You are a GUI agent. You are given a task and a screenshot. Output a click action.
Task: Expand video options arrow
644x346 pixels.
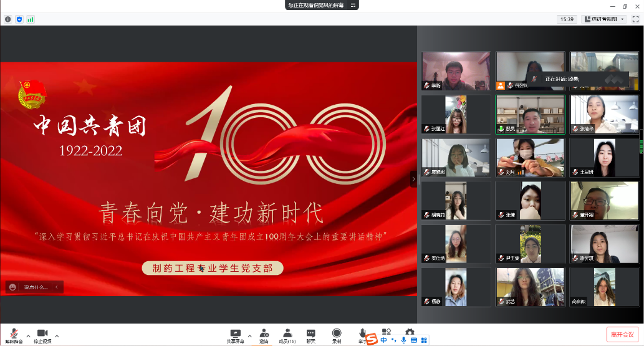(x=57, y=335)
